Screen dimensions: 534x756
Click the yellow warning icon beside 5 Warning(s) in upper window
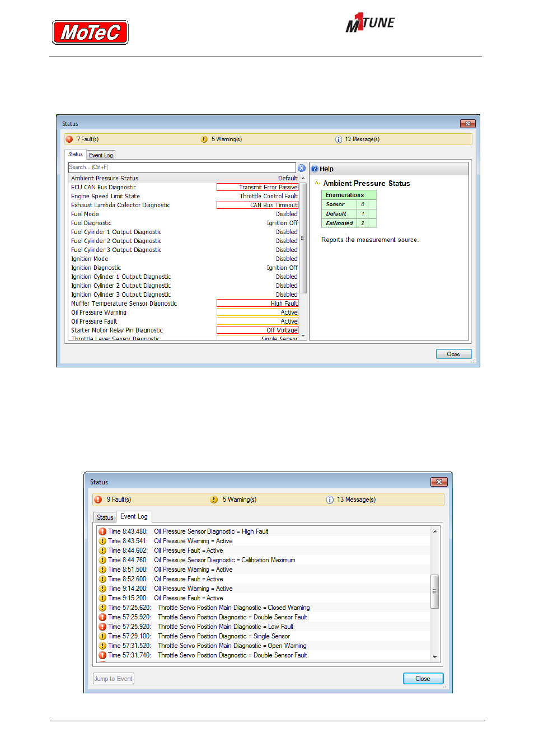(204, 139)
